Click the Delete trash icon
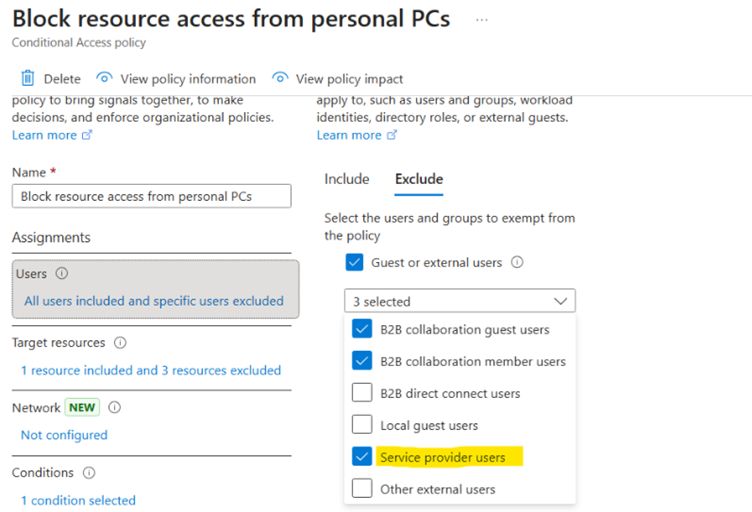The image size is (752, 512). [x=28, y=79]
